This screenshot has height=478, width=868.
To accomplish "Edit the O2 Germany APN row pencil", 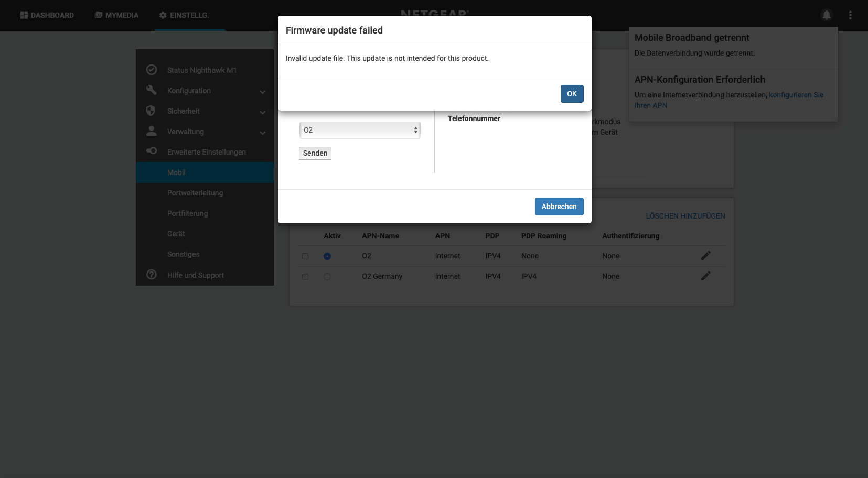I will point(706,276).
